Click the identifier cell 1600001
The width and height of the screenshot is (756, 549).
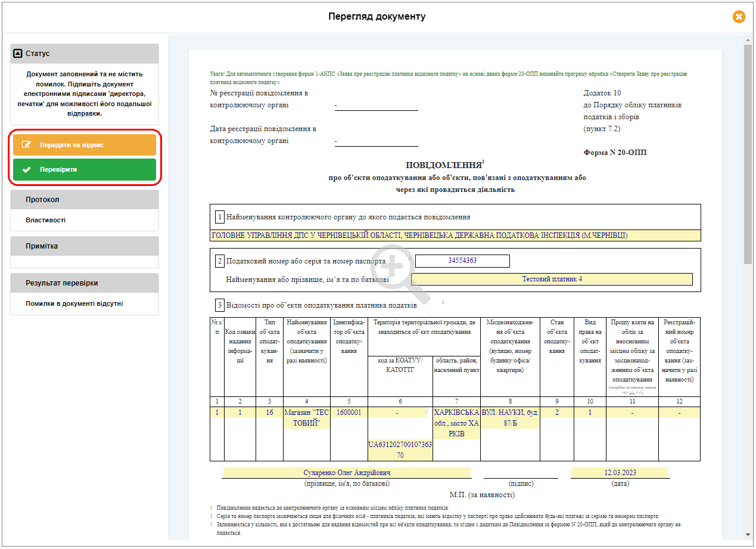point(349,412)
